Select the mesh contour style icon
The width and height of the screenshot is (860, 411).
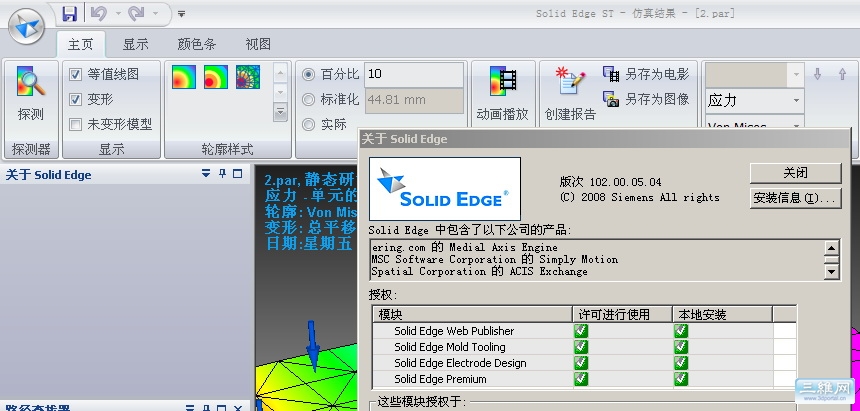(248, 77)
